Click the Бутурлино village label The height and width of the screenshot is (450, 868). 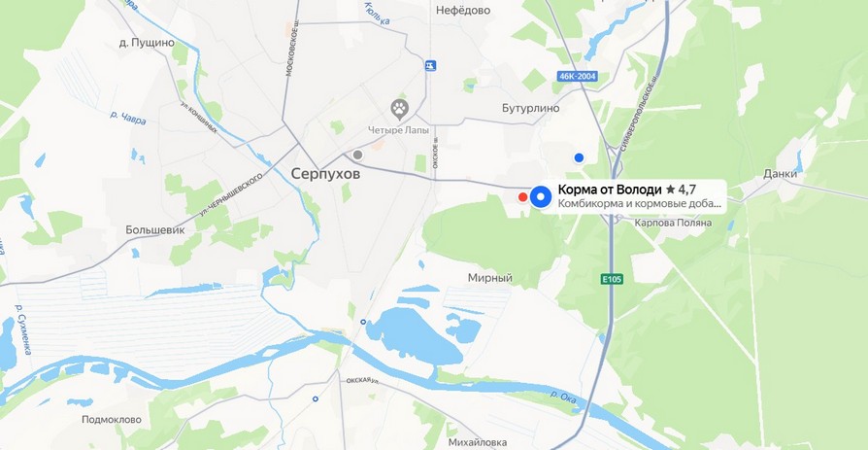pyautogui.click(x=530, y=108)
